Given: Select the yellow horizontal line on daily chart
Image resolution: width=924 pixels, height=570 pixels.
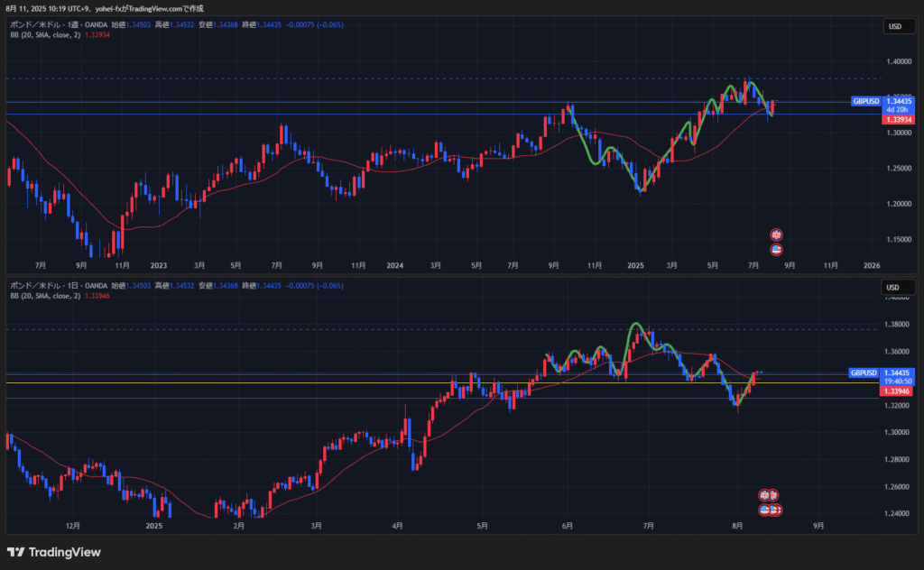Looking at the screenshot, I should click(x=442, y=382).
